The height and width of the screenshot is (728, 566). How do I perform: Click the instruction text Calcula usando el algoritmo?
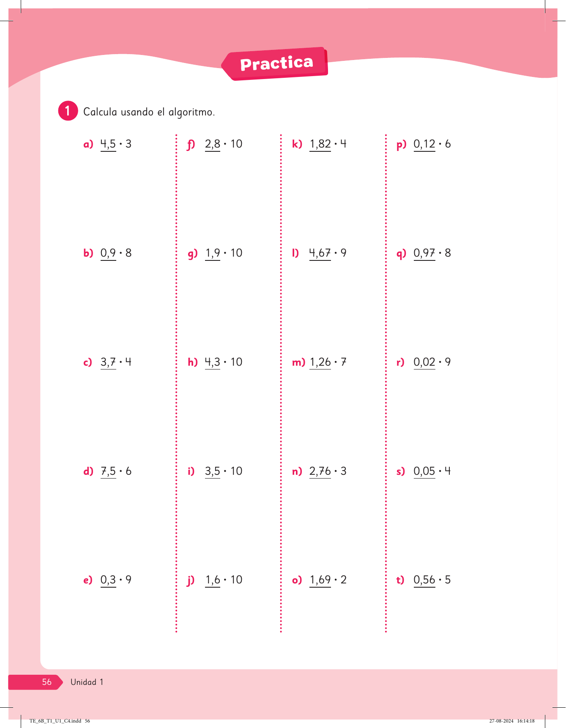[x=149, y=112]
